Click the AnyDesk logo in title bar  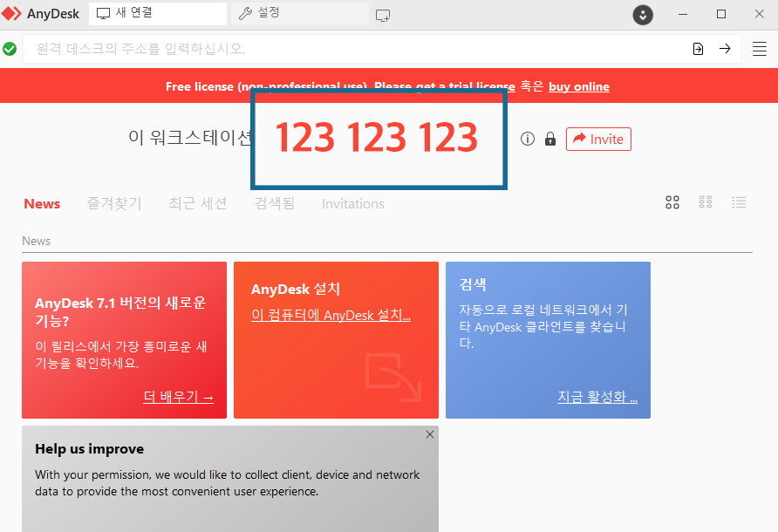(x=11, y=13)
